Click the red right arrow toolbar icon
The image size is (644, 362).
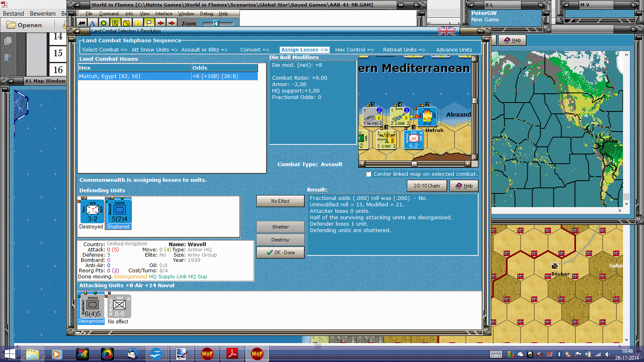point(171,23)
